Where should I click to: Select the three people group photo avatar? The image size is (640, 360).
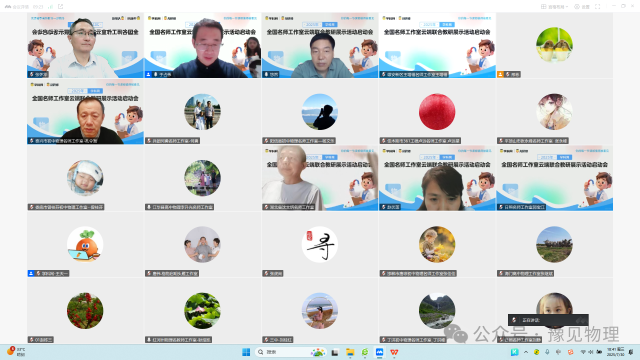tap(202, 244)
